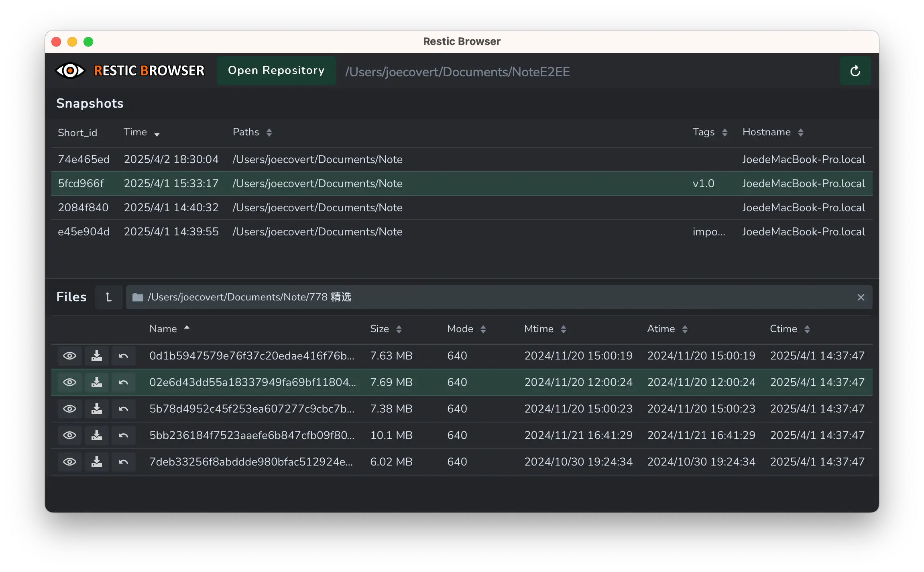Click the repository path /Users/joecovert/Documents/NoteE2EE

point(457,72)
